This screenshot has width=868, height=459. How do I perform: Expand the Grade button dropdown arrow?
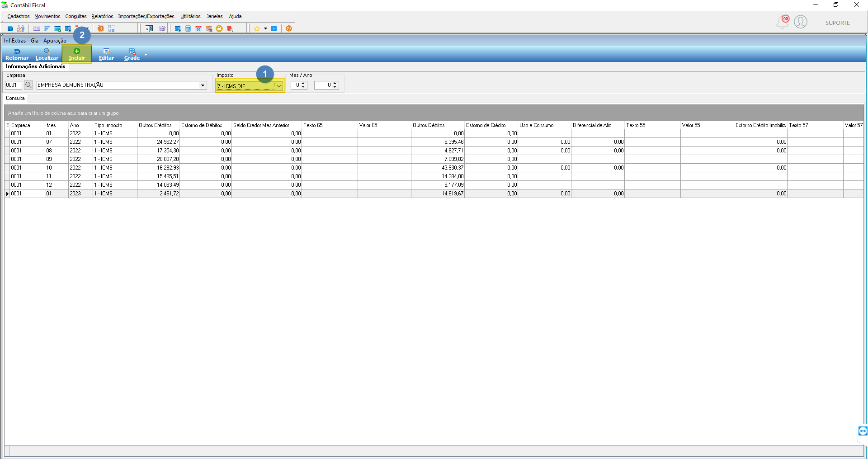pyautogui.click(x=146, y=55)
